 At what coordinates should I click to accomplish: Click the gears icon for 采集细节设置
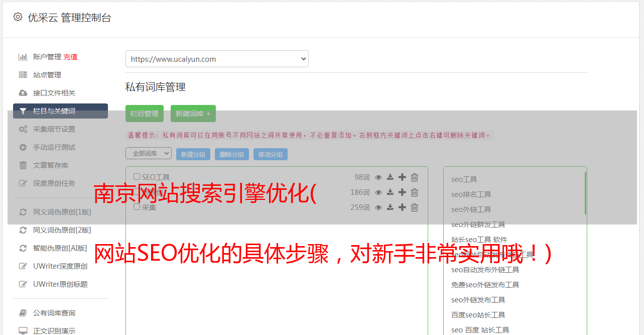tap(23, 129)
